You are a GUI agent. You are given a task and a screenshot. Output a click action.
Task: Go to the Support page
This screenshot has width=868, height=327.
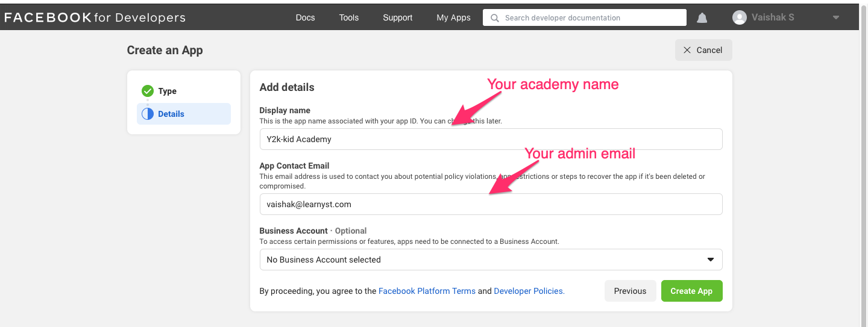tap(398, 17)
